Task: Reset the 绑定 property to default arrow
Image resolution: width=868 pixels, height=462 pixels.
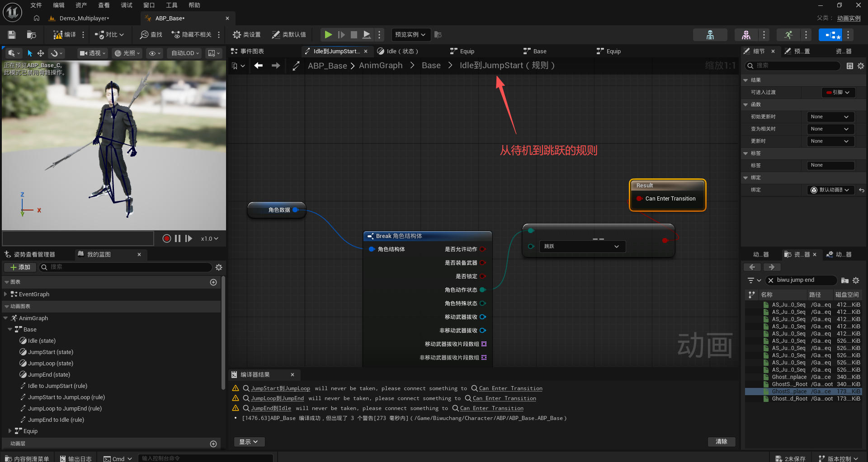Action: pyautogui.click(x=862, y=190)
